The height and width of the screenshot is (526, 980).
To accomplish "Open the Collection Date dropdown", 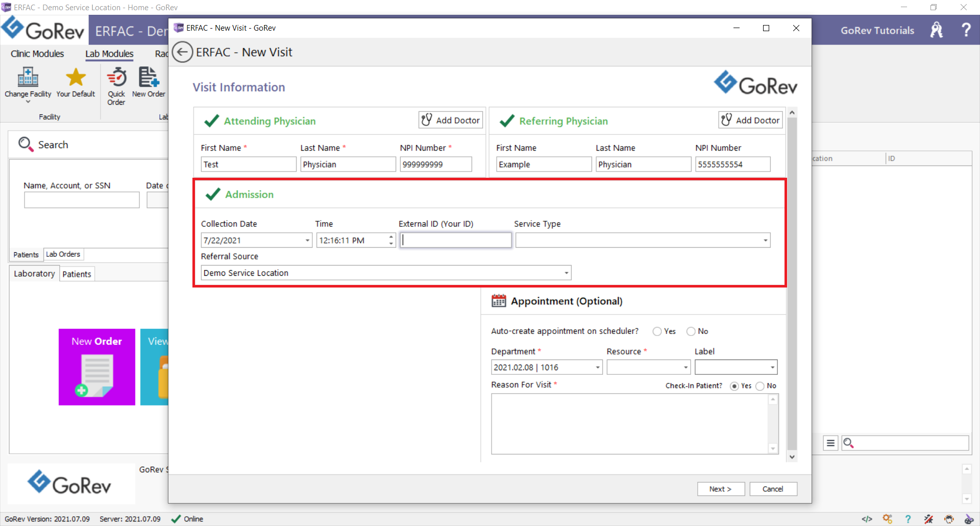I will click(307, 241).
